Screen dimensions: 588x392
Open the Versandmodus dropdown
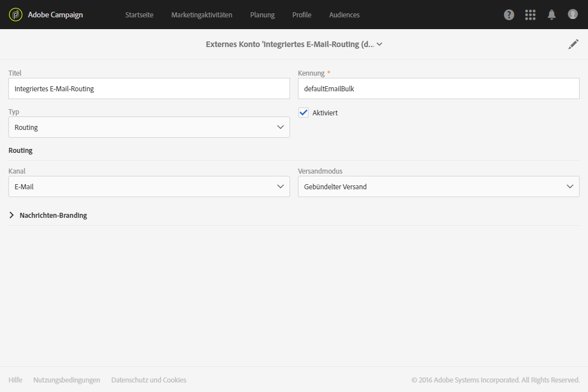click(x=438, y=186)
